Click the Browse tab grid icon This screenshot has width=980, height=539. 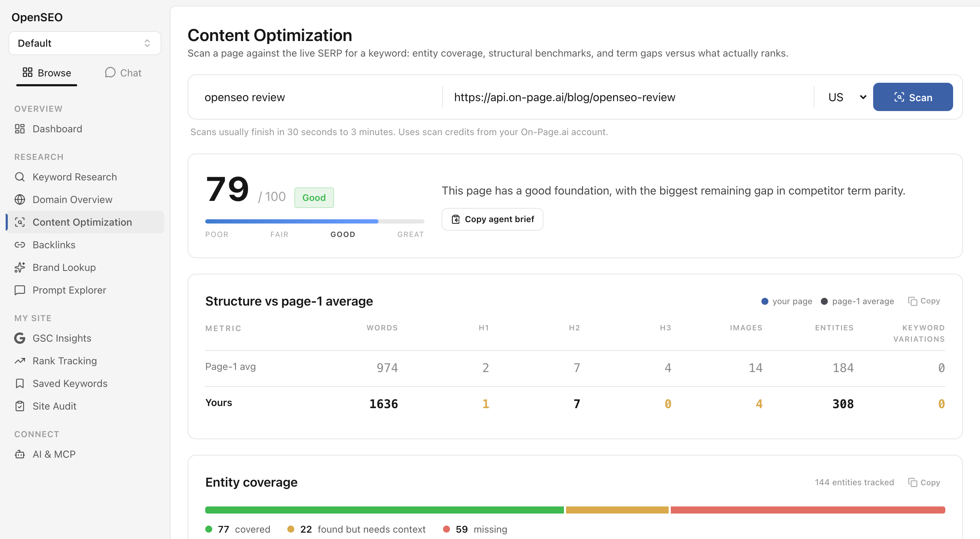27,72
